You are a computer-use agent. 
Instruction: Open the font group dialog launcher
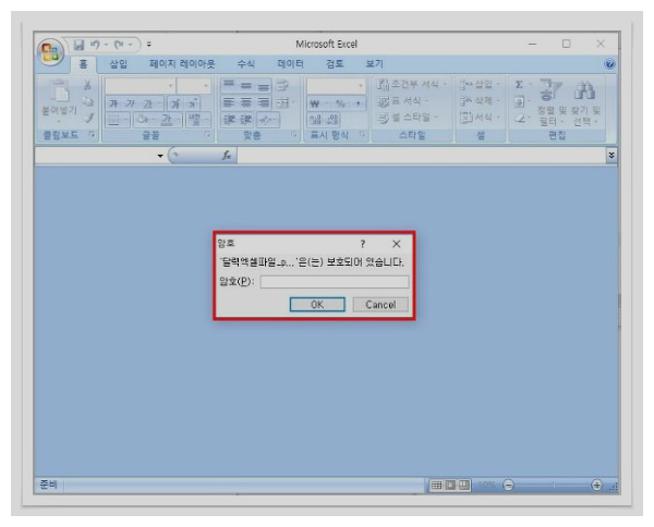coord(207,134)
